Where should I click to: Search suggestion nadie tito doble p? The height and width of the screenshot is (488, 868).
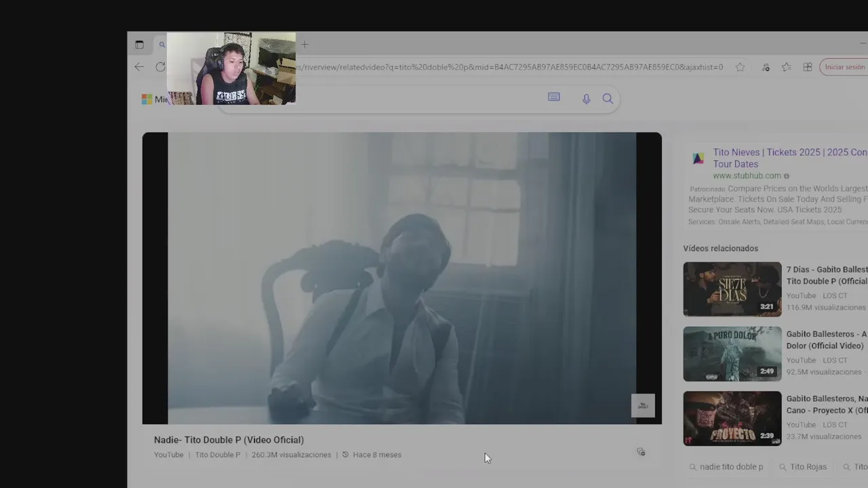[x=726, y=467]
